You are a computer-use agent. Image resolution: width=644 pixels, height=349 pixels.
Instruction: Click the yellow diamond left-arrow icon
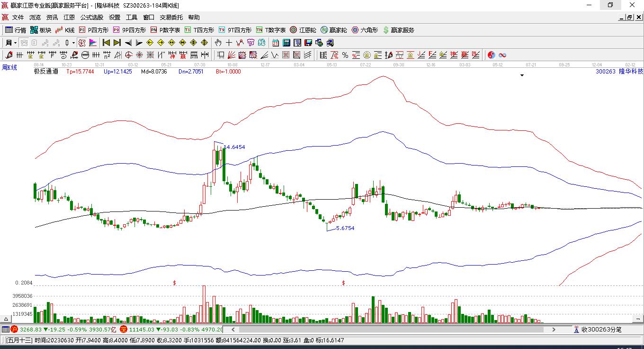tap(150, 43)
